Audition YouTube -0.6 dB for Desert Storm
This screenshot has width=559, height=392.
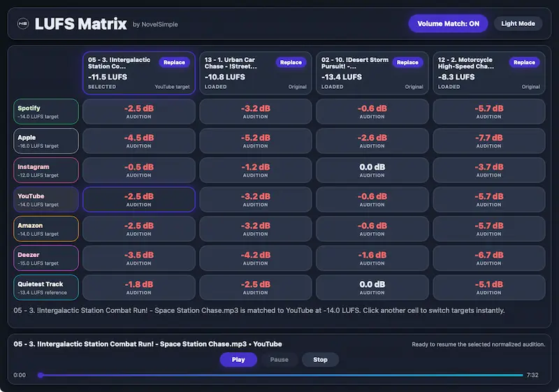coord(372,200)
